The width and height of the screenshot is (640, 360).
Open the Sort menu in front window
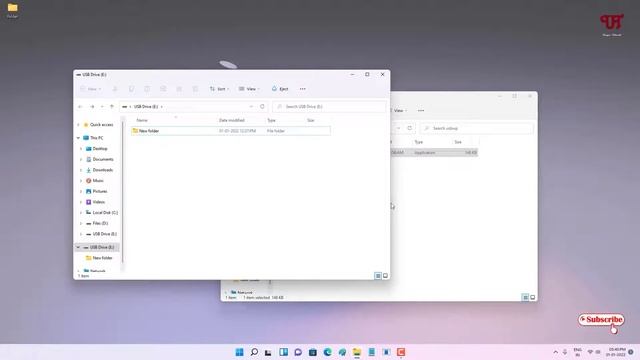tap(219, 89)
